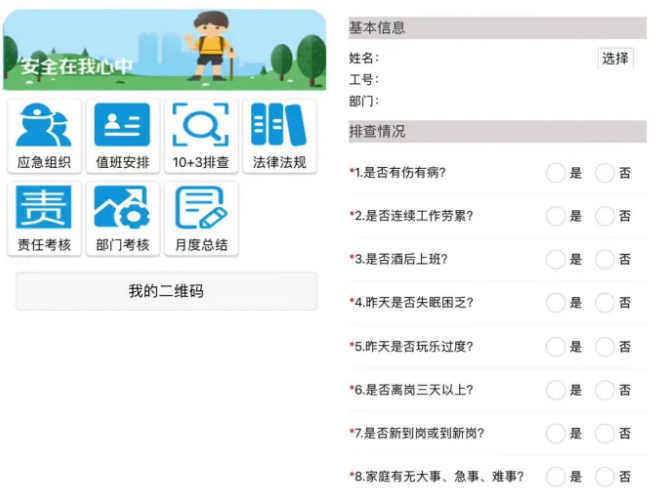The image size is (657, 504).
Task: Open the 值班安排 duty schedule icon
Action: (122, 136)
